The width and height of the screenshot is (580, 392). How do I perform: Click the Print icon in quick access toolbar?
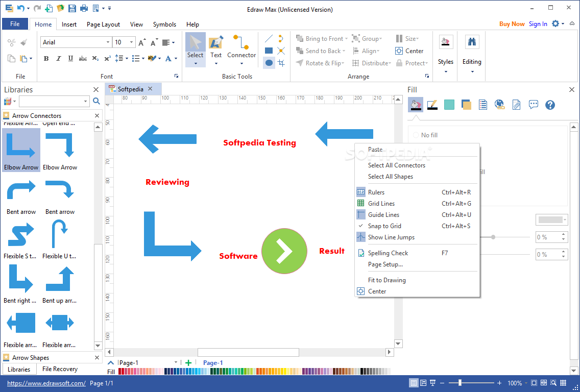(x=84, y=8)
